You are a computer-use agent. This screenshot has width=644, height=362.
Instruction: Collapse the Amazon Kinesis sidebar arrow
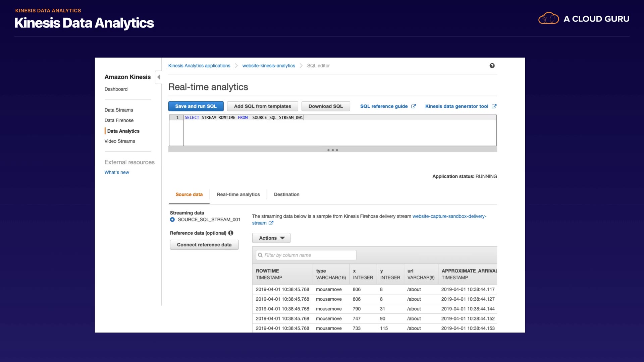159,77
